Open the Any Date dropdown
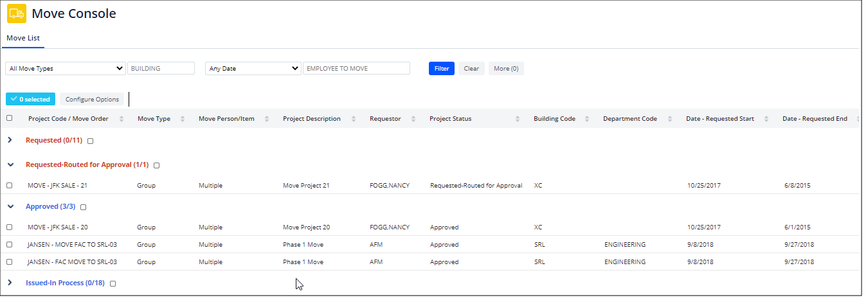Image resolution: width=868 pixels, height=302 pixels. (x=253, y=68)
